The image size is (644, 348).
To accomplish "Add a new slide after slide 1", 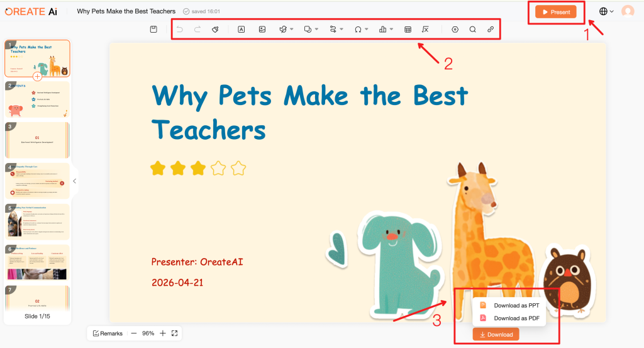I will (x=37, y=76).
